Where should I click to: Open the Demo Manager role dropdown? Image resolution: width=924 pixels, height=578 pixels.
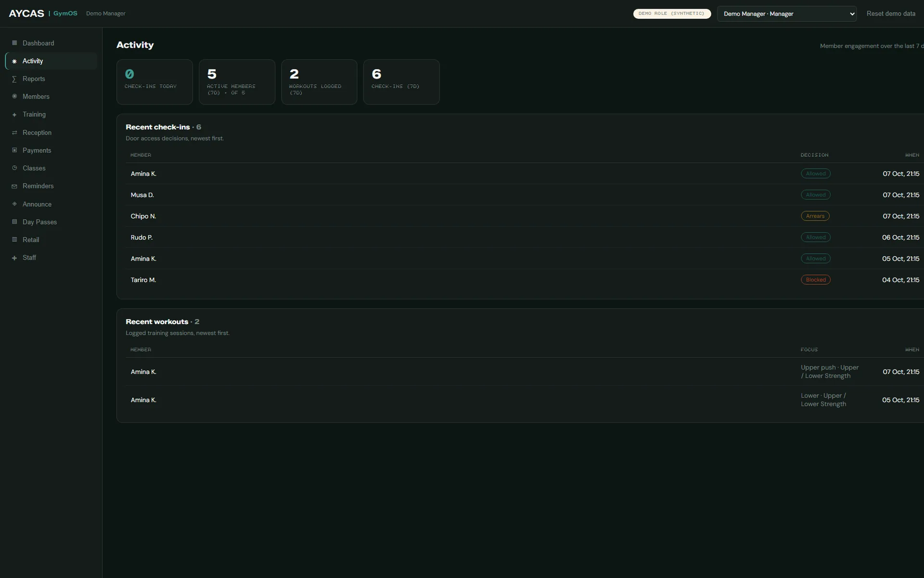click(x=787, y=14)
